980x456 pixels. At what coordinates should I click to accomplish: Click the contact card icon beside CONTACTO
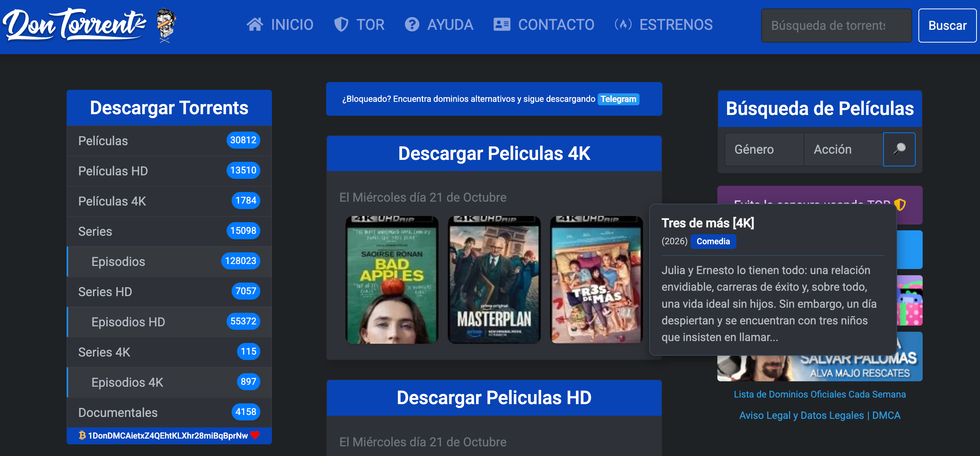point(502,25)
